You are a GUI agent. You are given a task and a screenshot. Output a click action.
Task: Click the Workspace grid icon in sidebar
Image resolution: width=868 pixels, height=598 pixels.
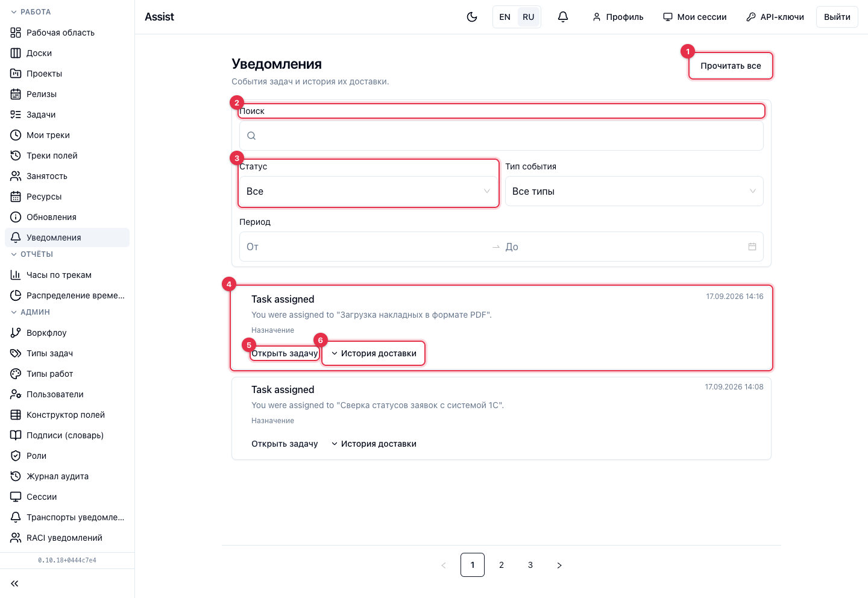pyautogui.click(x=16, y=33)
